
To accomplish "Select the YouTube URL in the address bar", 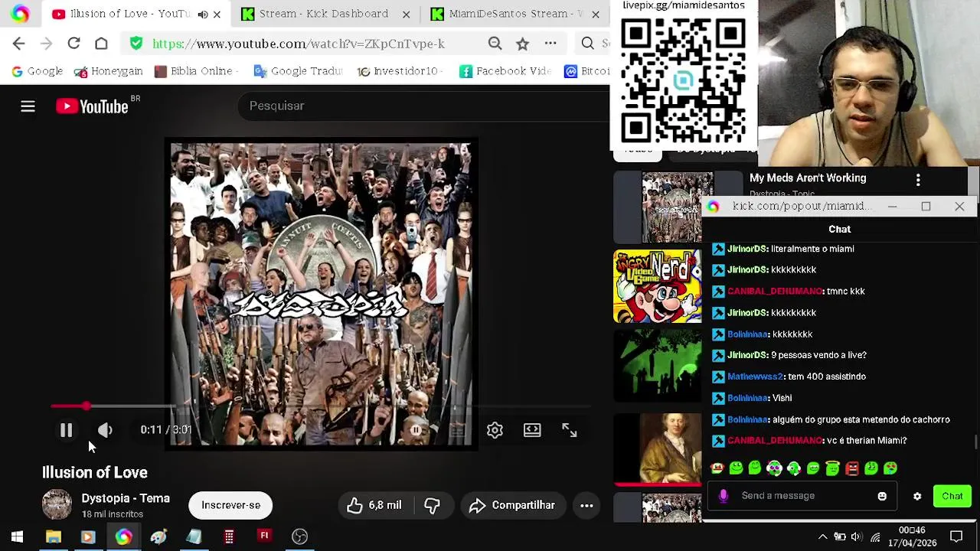I will (x=299, y=44).
